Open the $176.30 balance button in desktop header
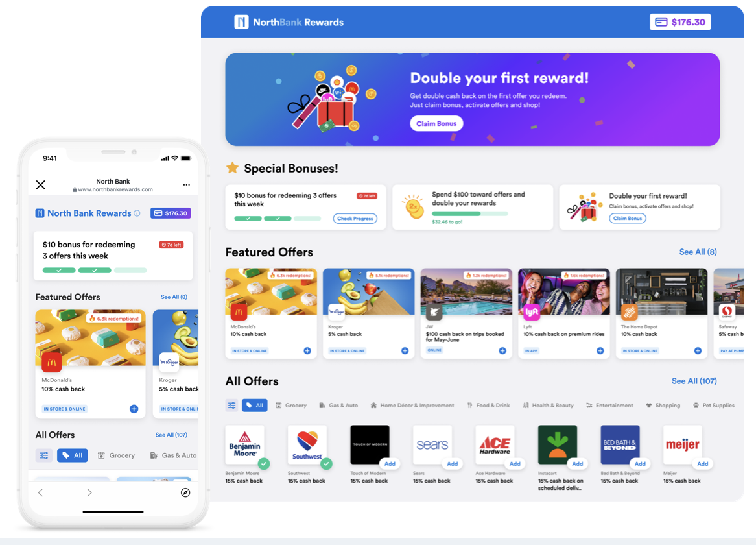 pos(680,22)
